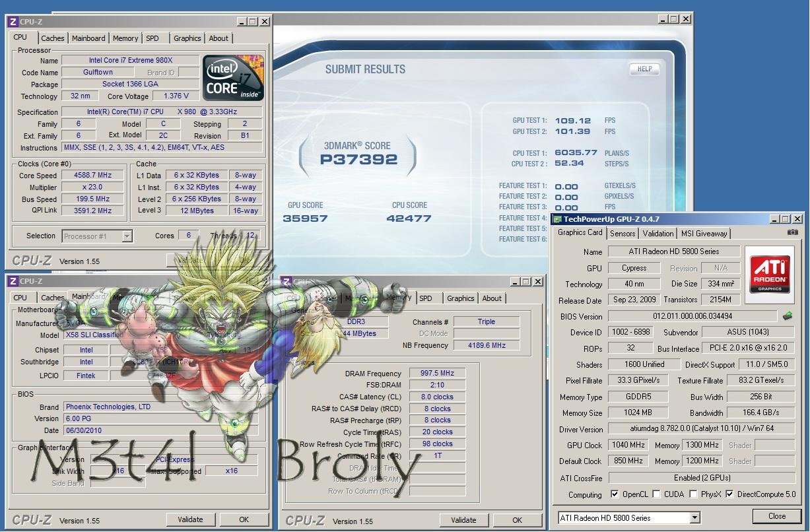The width and height of the screenshot is (810, 532).
Task: Click the CAS# Latency value 8.0 clocks
Action: pyautogui.click(x=438, y=397)
